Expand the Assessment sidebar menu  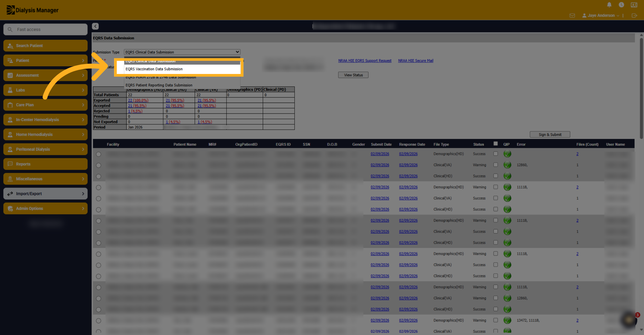[x=45, y=75]
